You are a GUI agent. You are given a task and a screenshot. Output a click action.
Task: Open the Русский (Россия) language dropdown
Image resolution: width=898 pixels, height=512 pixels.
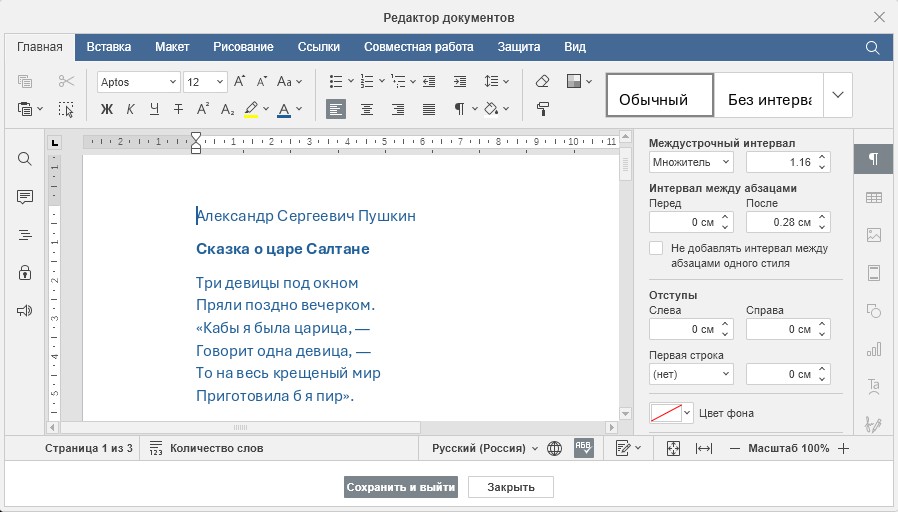pyautogui.click(x=485, y=448)
